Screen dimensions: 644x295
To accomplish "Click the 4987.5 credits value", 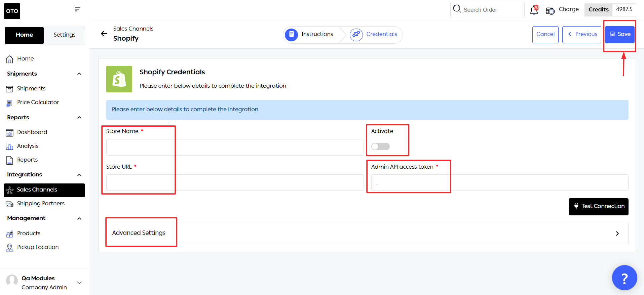I will tap(624, 9).
